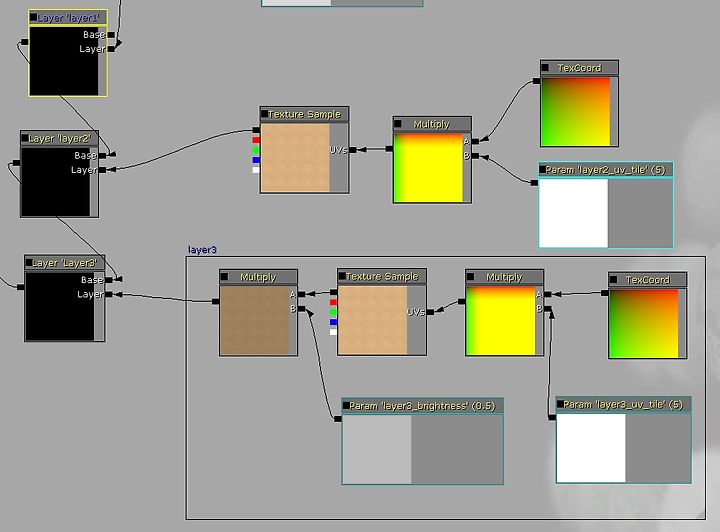720x532 pixels.
Task: Click the output pin of Layer 'layer1' node
Action: point(24,42)
